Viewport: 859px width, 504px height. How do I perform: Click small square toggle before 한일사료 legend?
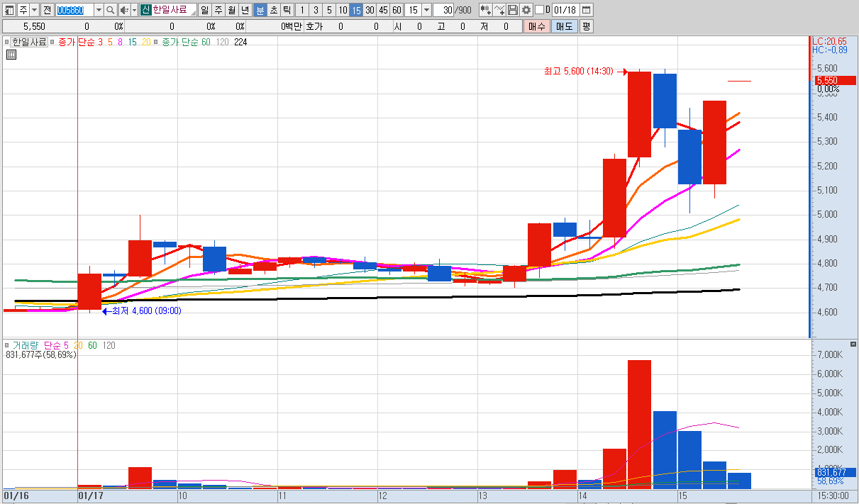(6, 42)
